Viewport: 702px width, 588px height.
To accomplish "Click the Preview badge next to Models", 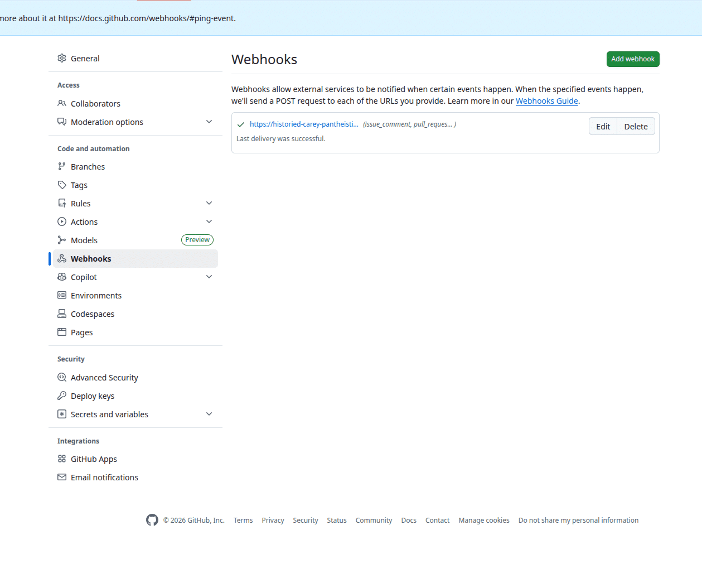I will 197,240.
